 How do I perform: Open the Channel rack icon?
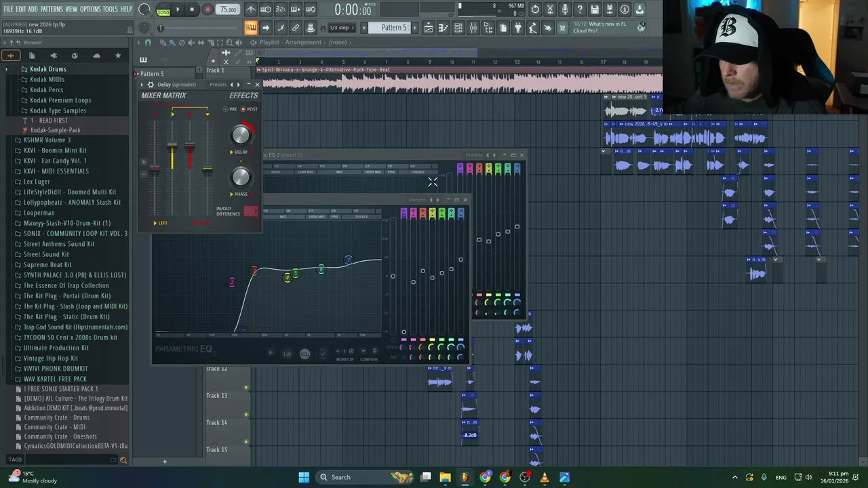click(458, 28)
